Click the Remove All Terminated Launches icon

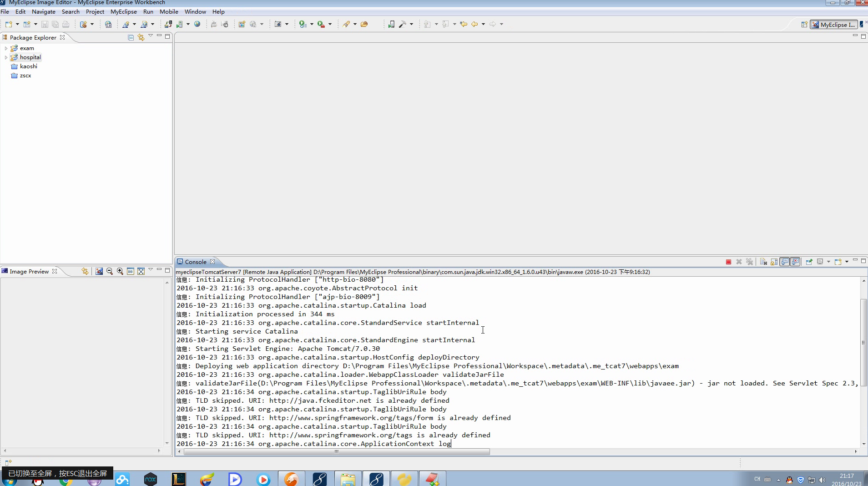pos(750,262)
